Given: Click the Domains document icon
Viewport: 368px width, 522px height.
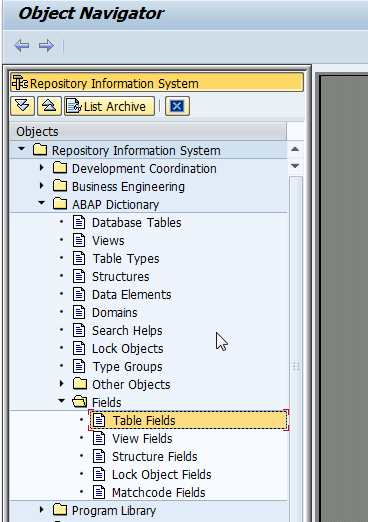Looking at the screenshot, I should point(79,312).
